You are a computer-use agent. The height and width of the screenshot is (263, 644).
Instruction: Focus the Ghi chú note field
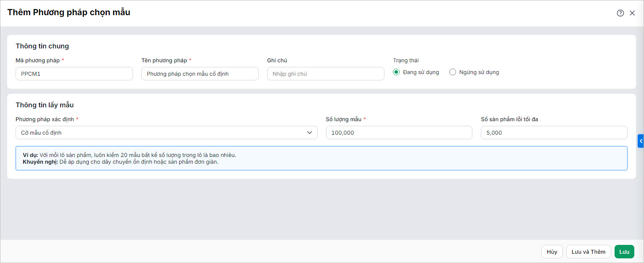click(326, 74)
